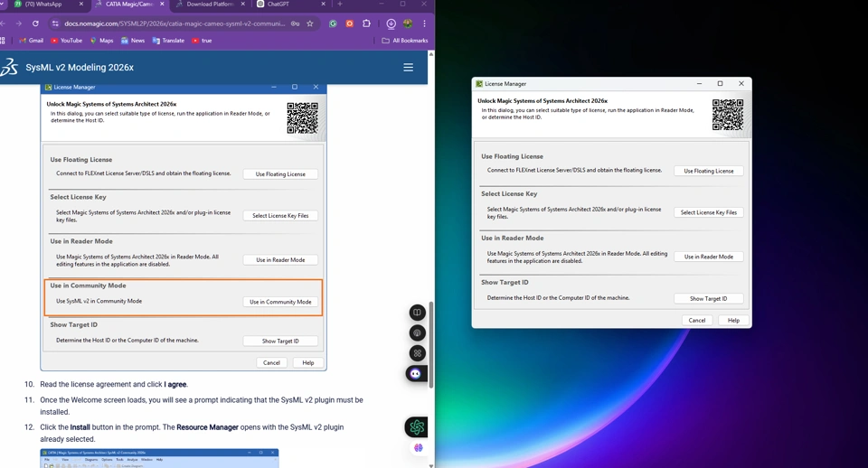
Task: Click the Resource Manager screenshot thumbnail on page
Action: click(159, 459)
